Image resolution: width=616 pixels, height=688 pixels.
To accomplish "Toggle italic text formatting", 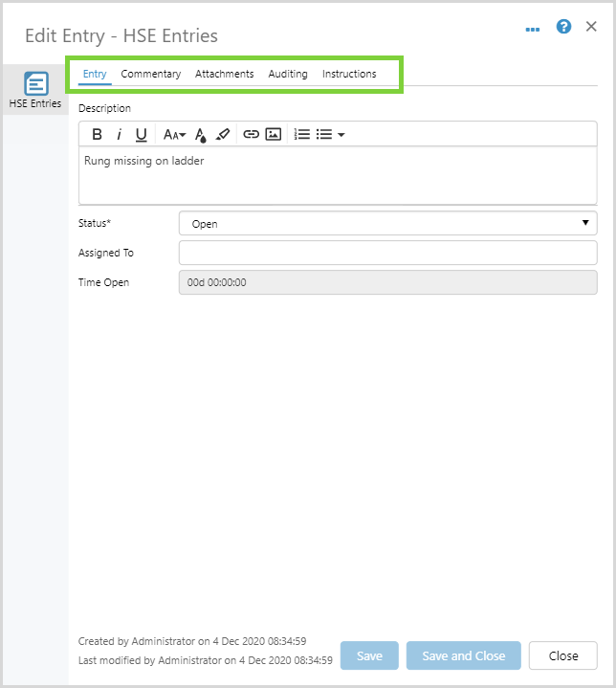I will coord(120,135).
